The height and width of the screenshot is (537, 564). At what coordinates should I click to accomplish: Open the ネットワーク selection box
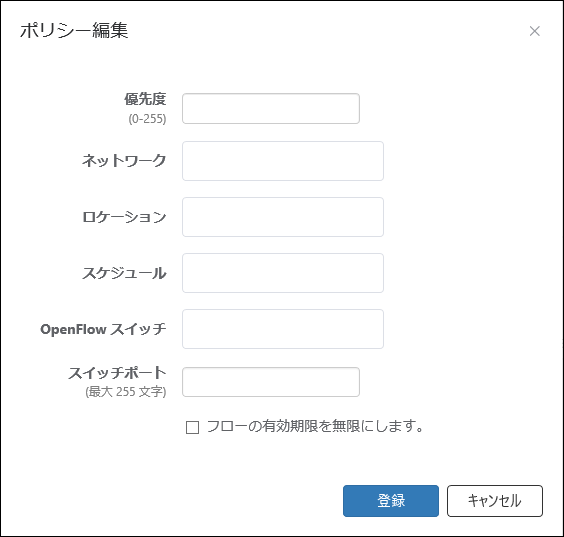coord(283,161)
